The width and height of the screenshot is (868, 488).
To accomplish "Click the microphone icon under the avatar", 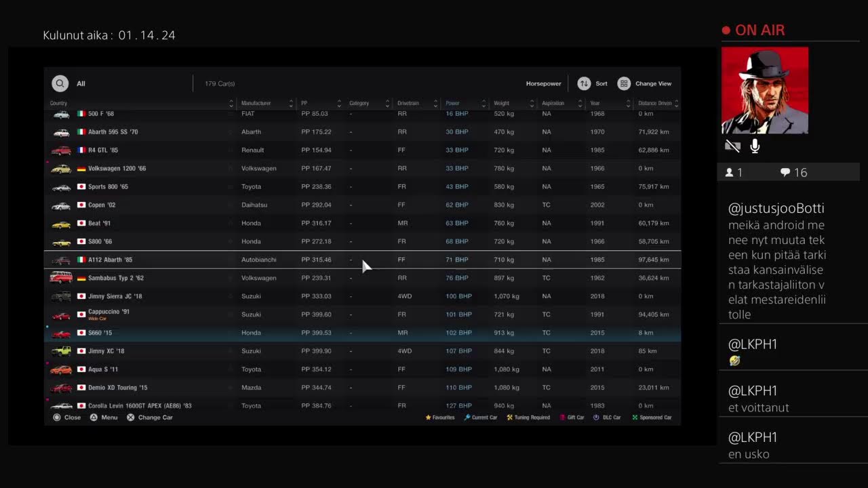I will (x=755, y=146).
